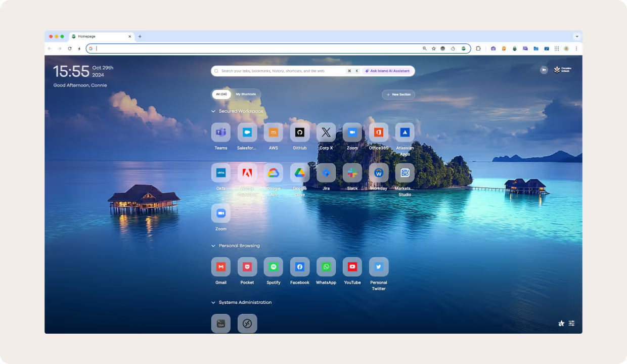
Task: Open the Marketing Studio shortcut
Action: pyautogui.click(x=405, y=173)
